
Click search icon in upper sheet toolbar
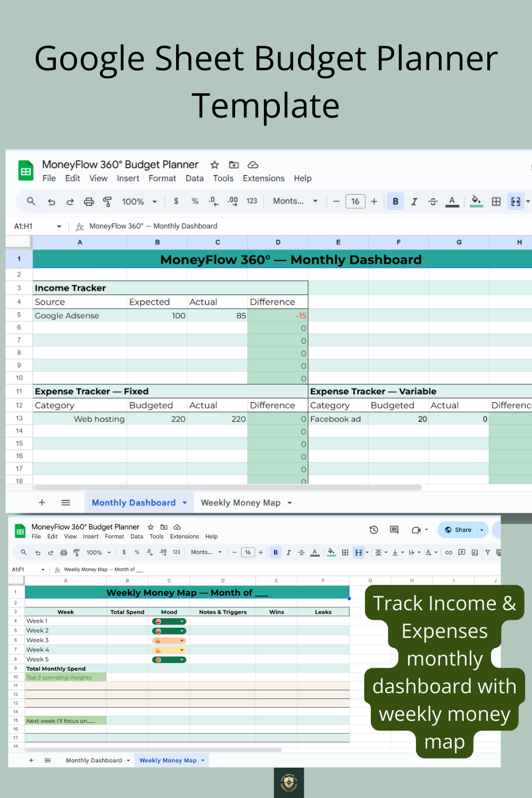(31, 201)
